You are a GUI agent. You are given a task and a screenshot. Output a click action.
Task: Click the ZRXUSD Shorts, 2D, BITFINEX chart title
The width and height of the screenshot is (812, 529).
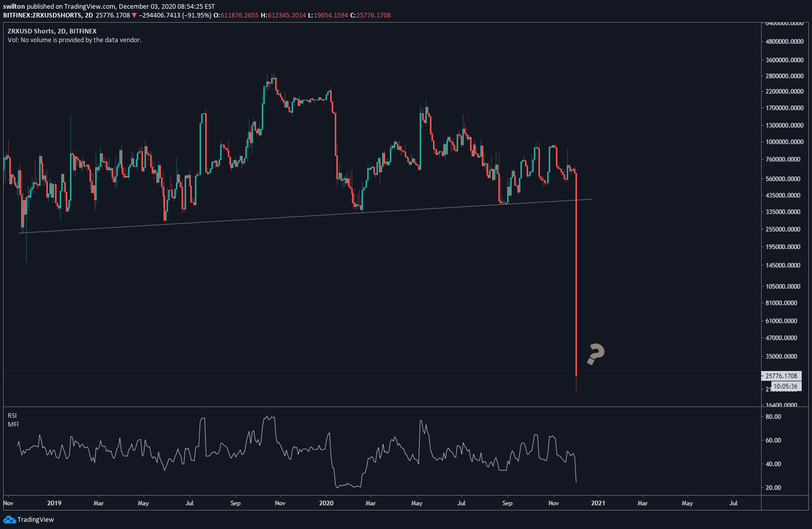pyautogui.click(x=52, y=31)
